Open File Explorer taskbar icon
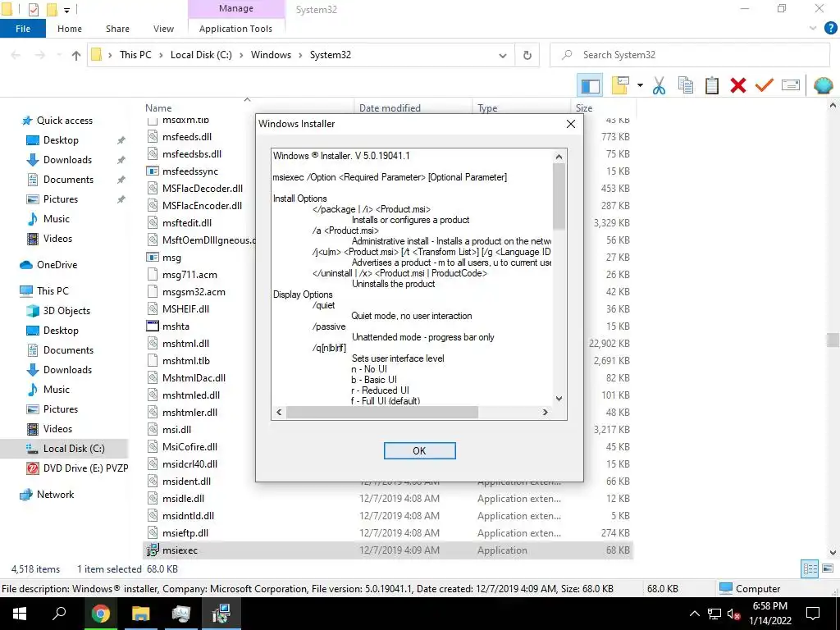The image size is (840, 630). [x=140, y=614]
